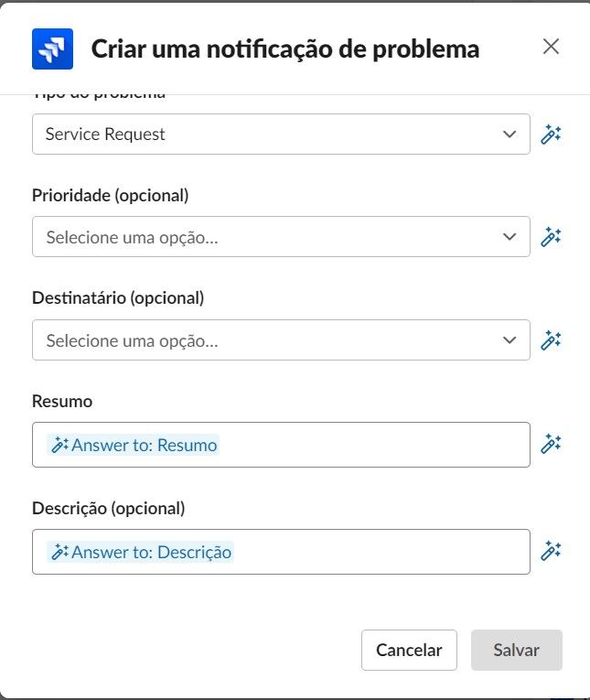
Task: Click the 'Criar uma notificação de problema' title
Action: pyautogui.click(x=284, y=48)
